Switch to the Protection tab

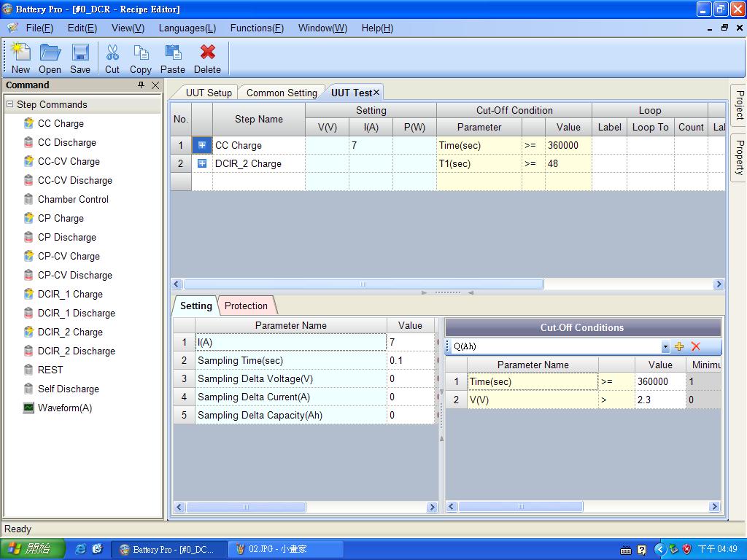click(x=247, y=306)
